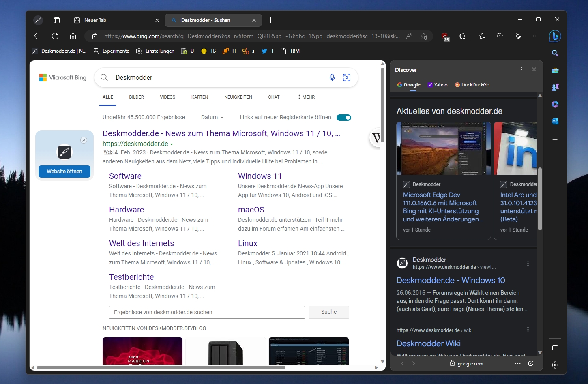588x384 pixels.
Task: Open bottom bar more options in Discover
Action: (x=518, y=363)
